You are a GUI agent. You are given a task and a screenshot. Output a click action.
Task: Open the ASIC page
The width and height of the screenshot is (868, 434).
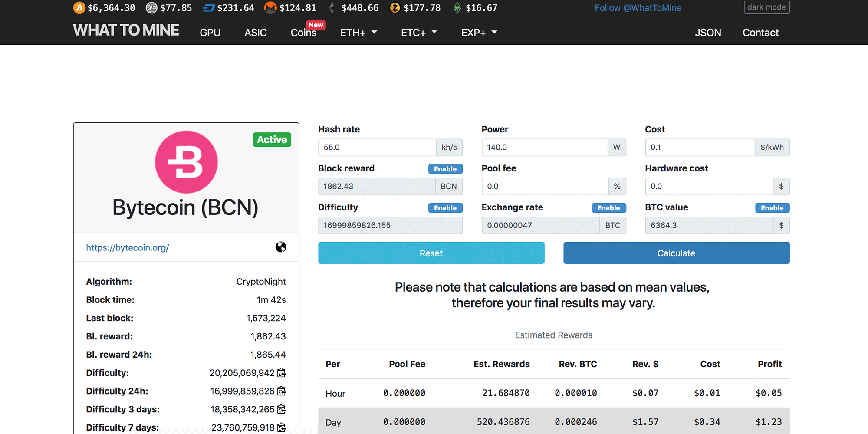pos(256,33)
